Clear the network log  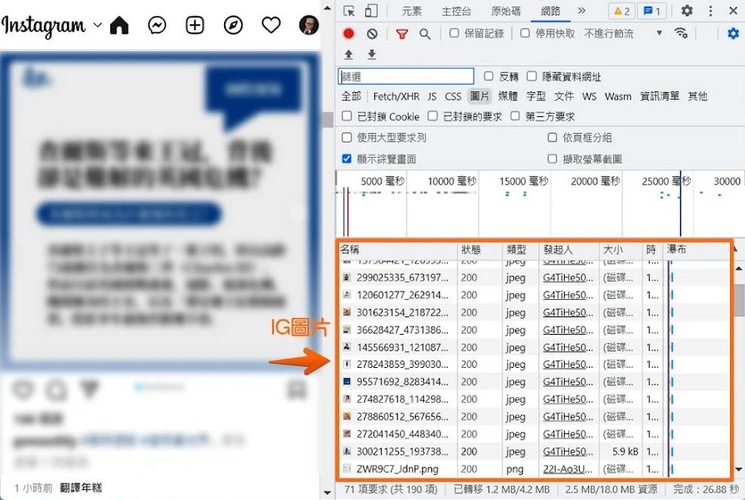372,33
